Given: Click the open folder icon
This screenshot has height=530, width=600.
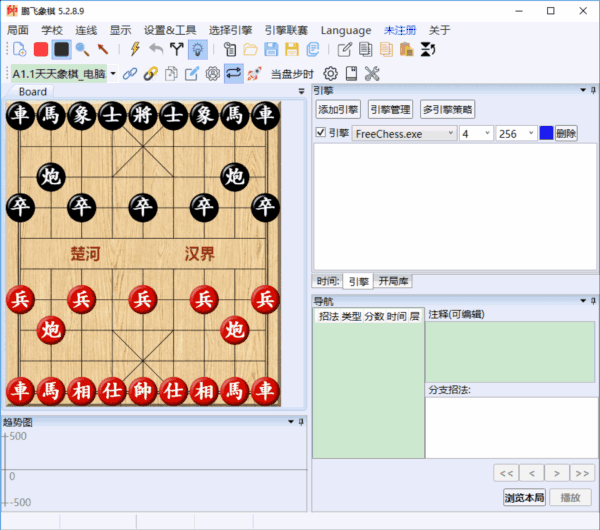Looking at the screenshot, I should click(x=251, y=49).
